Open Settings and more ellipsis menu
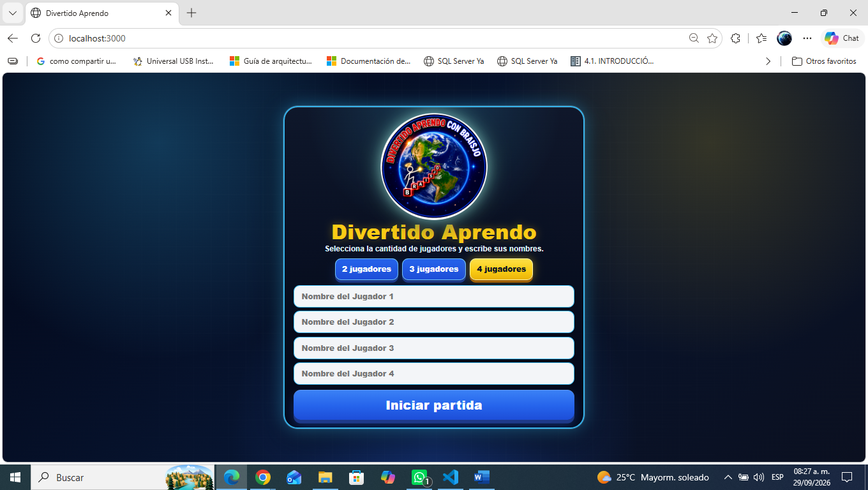Image resolution: width=868 pixels, height=490 pixels. [x=807, y=38]
